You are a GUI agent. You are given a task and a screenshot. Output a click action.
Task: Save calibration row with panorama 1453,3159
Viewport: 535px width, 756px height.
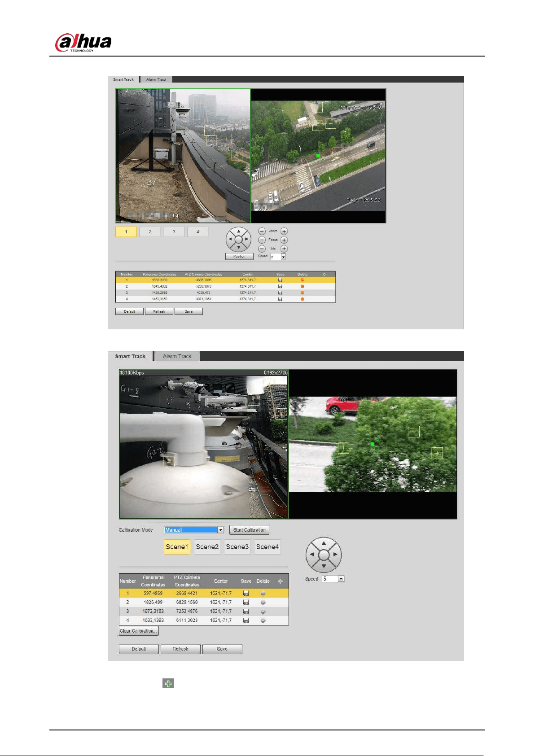pyautogui.click(x=280, y=299)
